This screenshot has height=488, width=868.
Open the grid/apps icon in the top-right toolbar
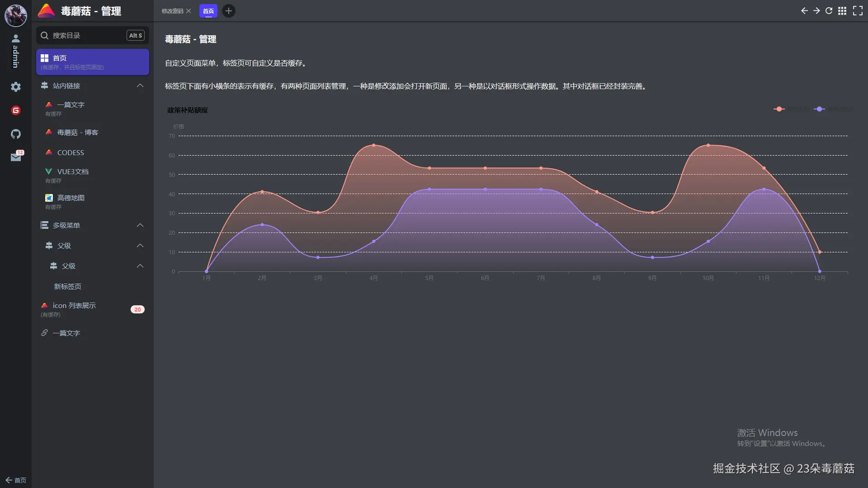click(842, 11)
